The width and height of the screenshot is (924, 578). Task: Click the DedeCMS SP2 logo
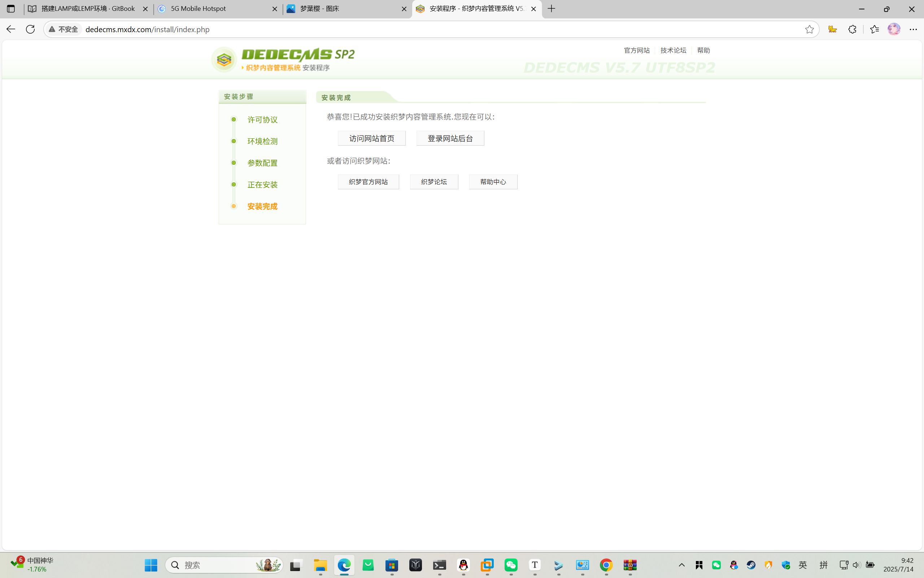coord(283,59)
